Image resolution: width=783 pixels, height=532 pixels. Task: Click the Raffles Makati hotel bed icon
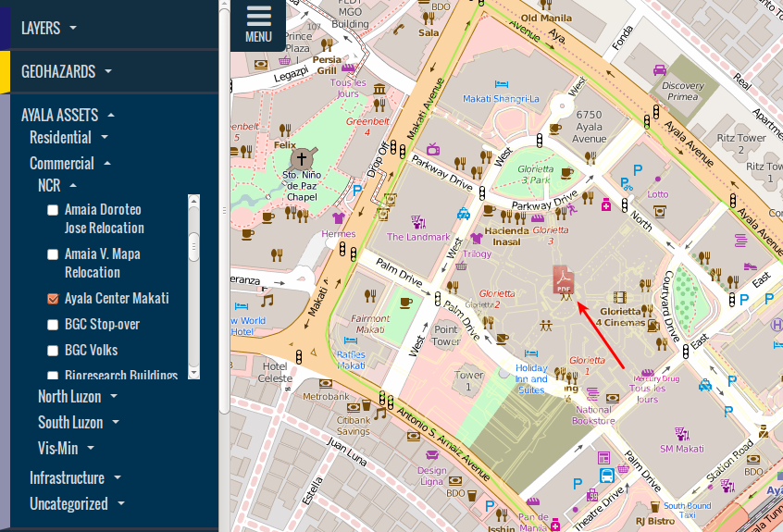tap(351, 340)
